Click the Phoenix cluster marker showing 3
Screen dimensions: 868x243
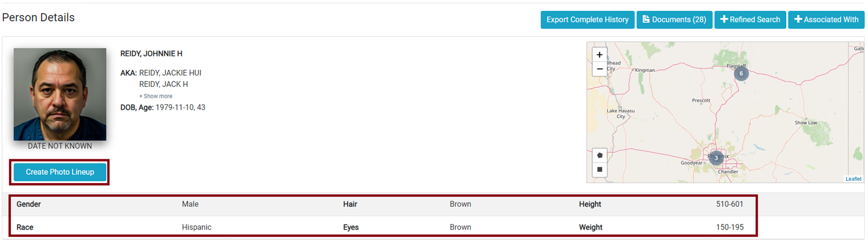(716, 158)
